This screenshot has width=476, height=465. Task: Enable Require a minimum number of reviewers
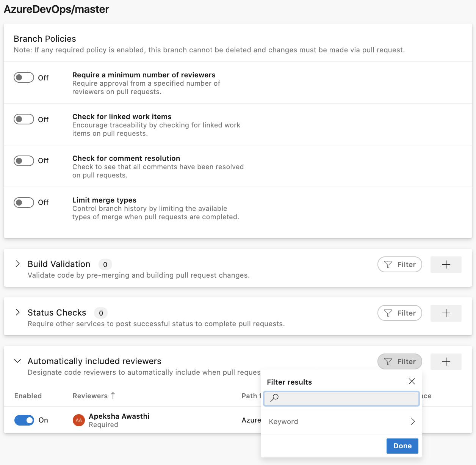23,77
